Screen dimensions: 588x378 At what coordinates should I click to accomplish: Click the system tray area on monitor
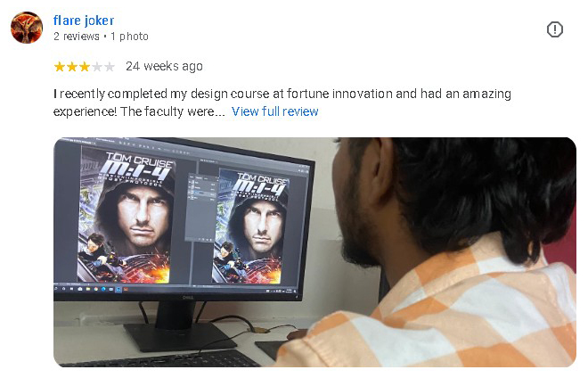tap(281, 291)
